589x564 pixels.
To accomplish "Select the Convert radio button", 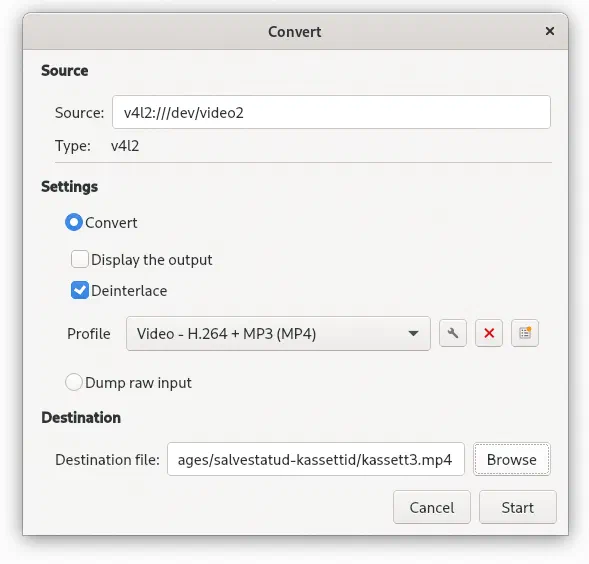I will (x=74, y=222).
